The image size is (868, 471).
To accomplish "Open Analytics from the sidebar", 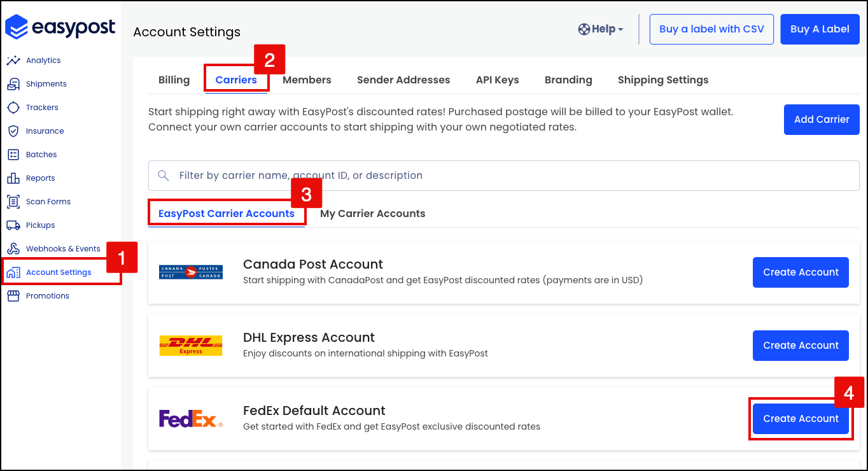I will point(43,60).
